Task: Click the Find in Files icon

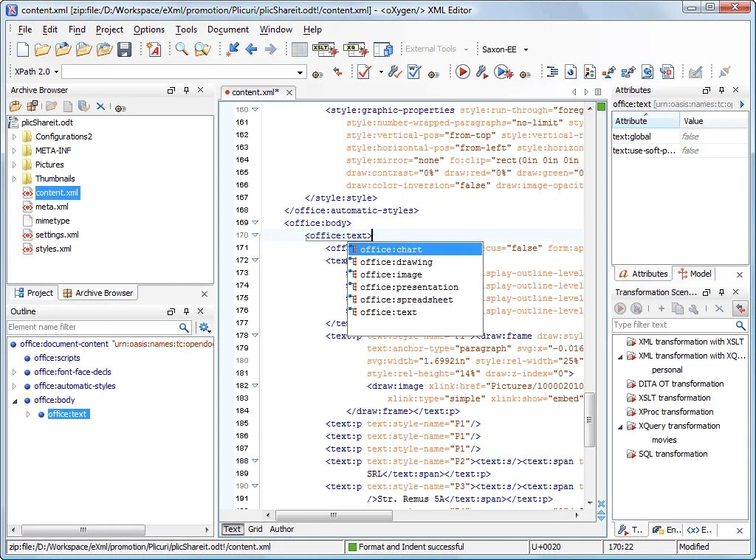Action: (202, 49)
